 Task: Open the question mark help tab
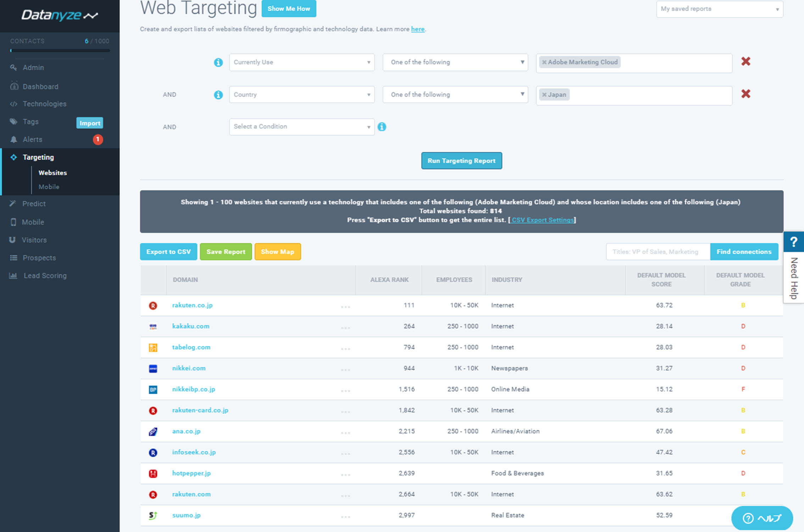pyautogui.click(x=794, y=242)
